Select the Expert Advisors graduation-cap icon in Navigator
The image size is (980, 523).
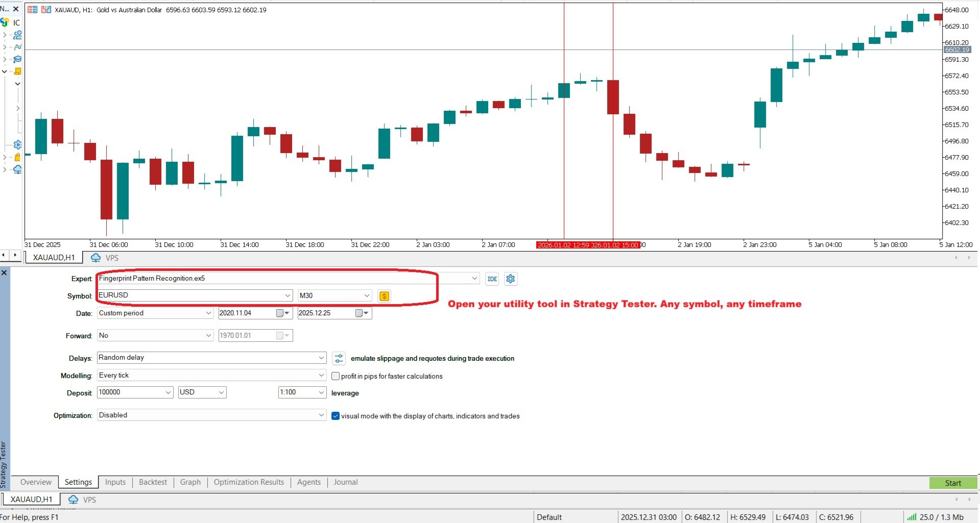[x=17, y=59]
